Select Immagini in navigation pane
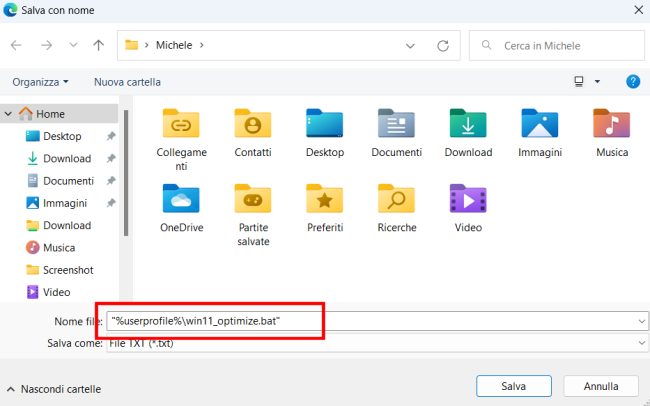 click(x=65, y=203)
